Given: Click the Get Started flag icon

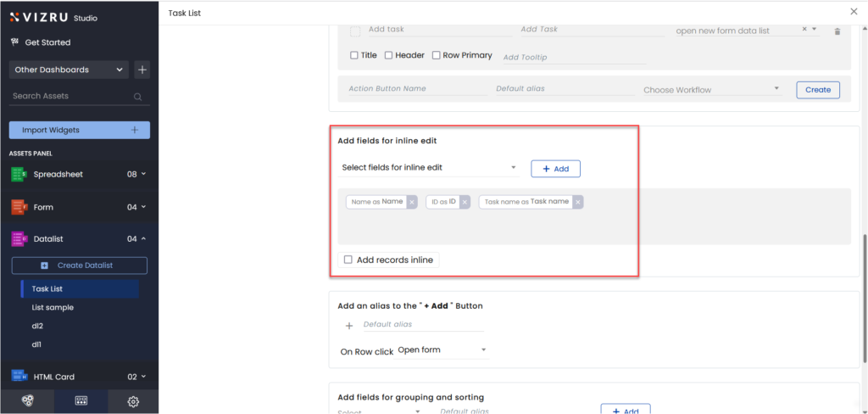Looking at the screenshot, I should point(14,42).
